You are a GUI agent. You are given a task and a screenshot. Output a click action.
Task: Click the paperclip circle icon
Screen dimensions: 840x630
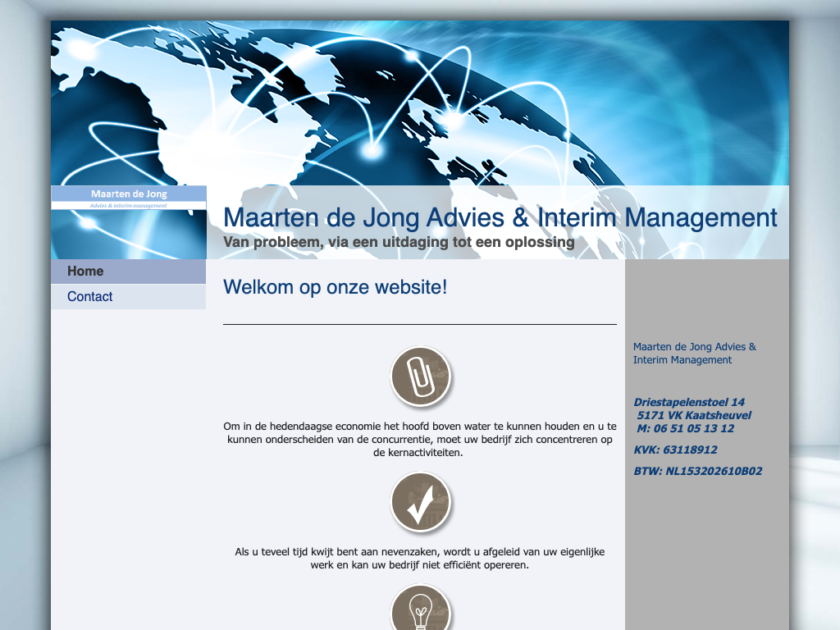[x=420, y=377]
